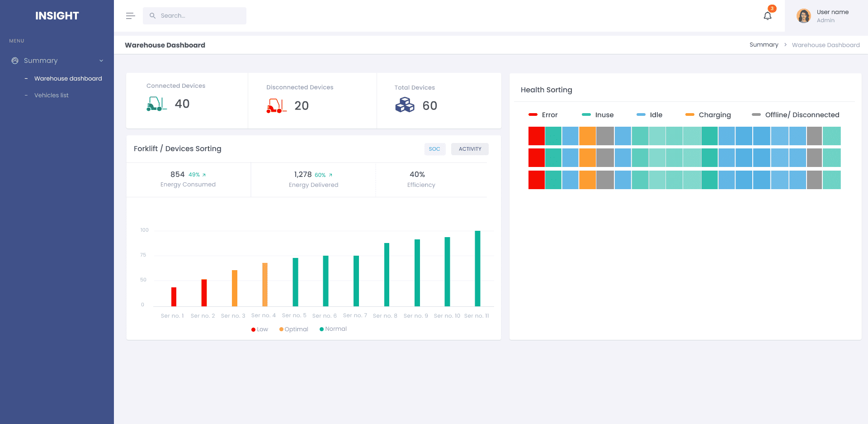Click the Warehouse Dashboard breadcrumb
This screenshot has width=868, height=424.
coord(826,45)
